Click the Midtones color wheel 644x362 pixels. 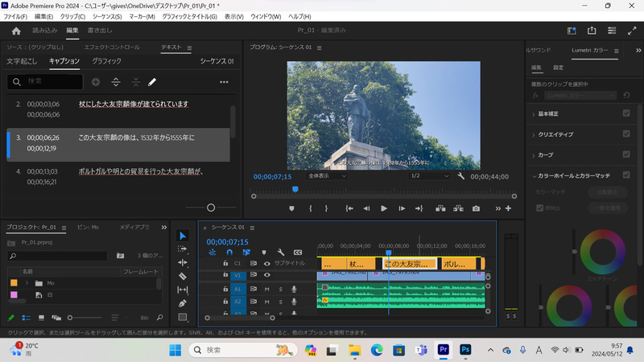(x=602, y=252)
